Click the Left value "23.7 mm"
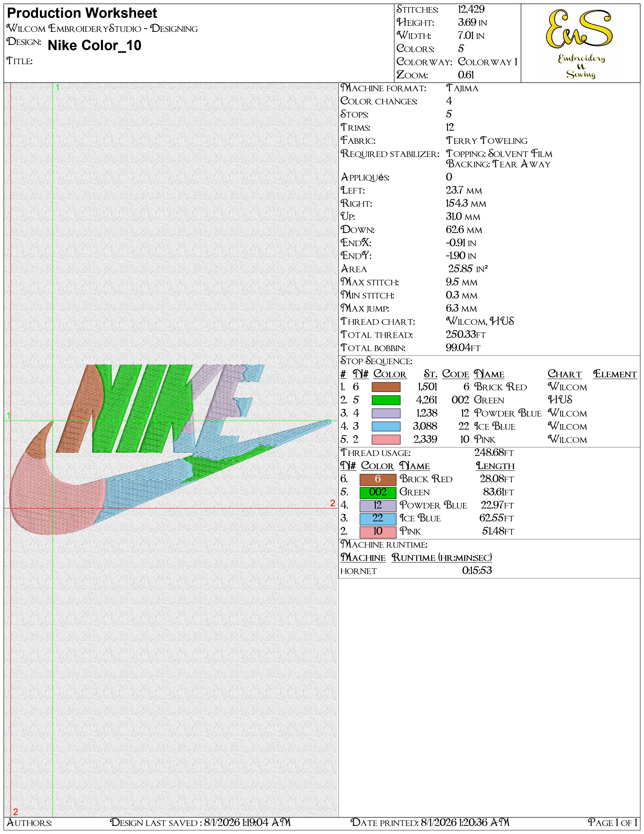644x834 pixels. click(464, 190)
